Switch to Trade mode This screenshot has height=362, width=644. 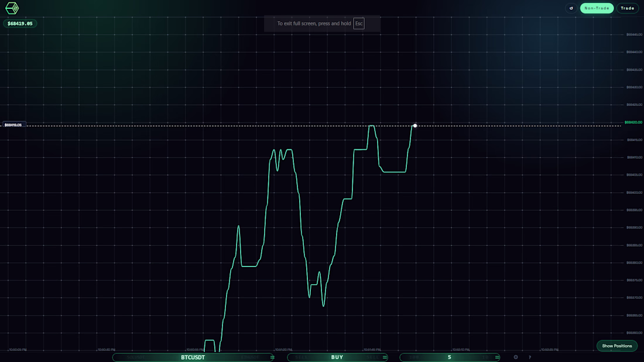(627, 8)
